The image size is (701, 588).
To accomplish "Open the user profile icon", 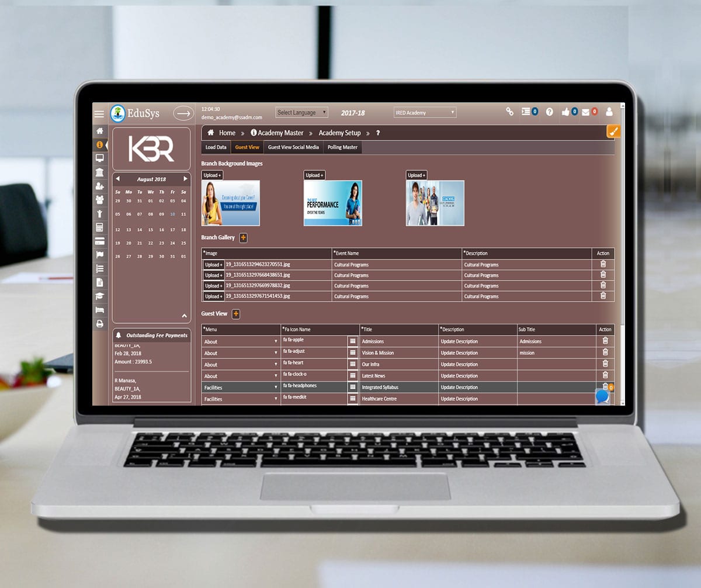I will 609,112.
